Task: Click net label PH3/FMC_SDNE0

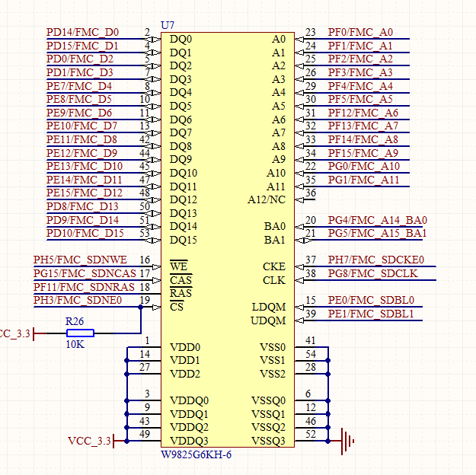Action: click(78, 301)
